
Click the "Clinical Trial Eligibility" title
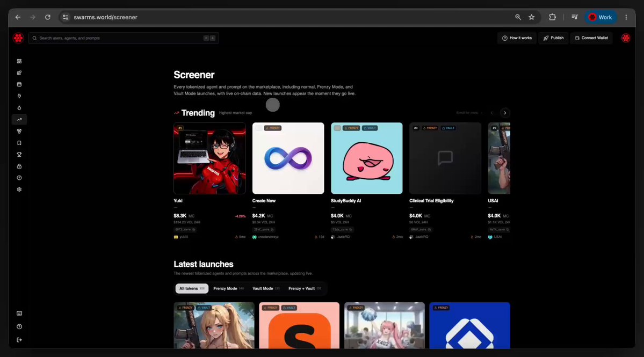(x=431, y=201)
